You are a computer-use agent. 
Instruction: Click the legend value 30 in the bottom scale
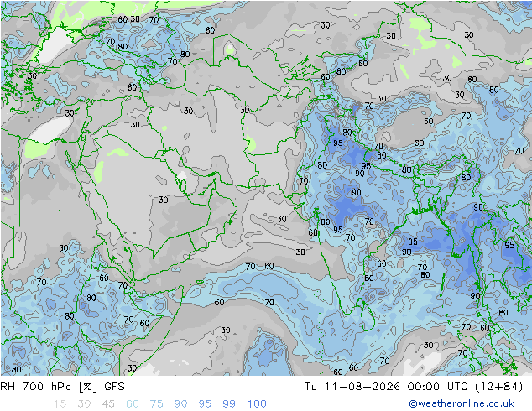coord(84,404)
